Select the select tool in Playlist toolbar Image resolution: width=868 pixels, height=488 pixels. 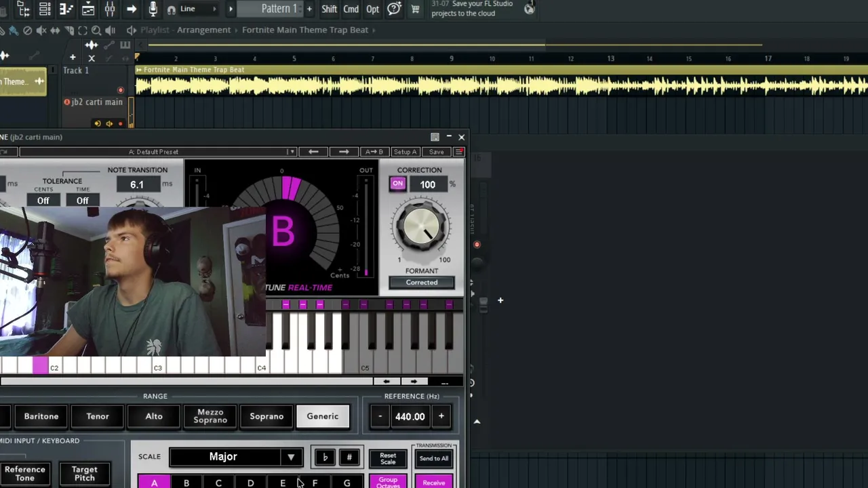[x=83, y=30]
